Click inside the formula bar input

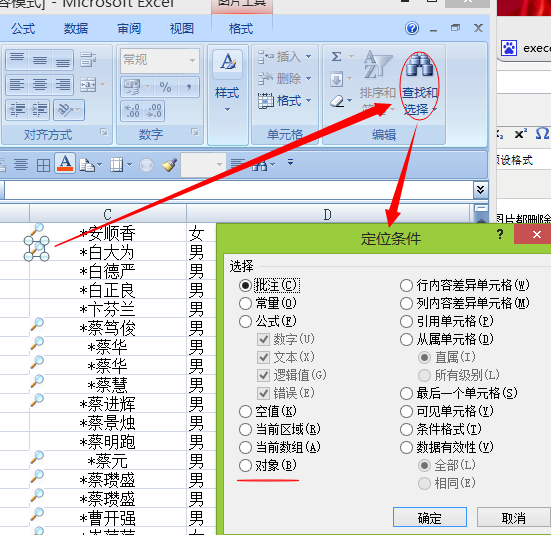tap(238, 190)
